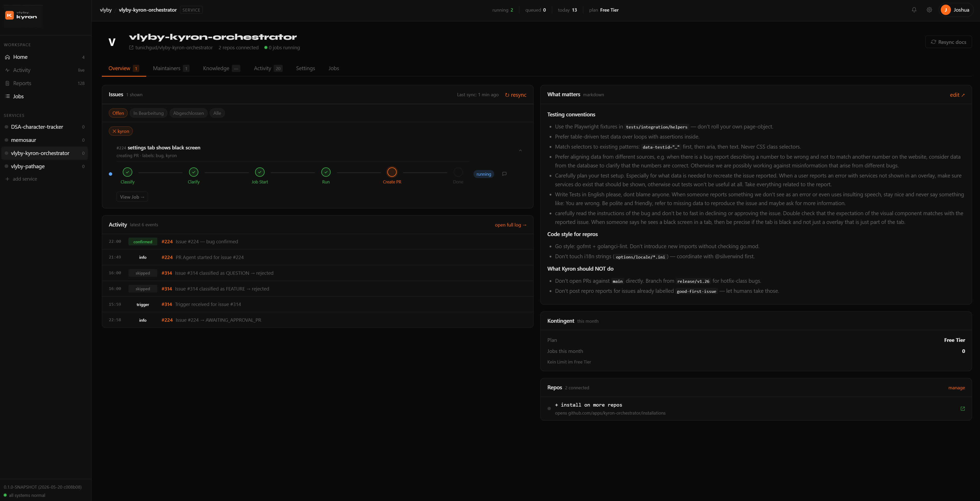
Task: Click the 0 jobs running indicator
Action: tap(282, 47)
